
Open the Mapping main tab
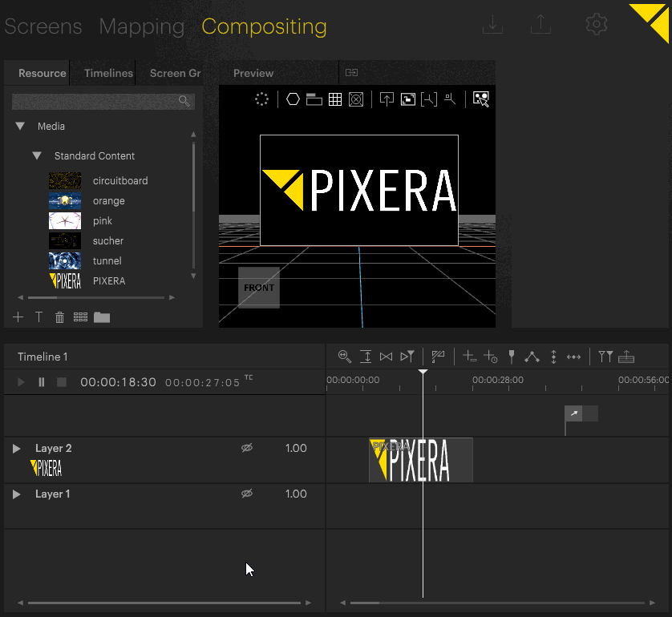(141, 26)
